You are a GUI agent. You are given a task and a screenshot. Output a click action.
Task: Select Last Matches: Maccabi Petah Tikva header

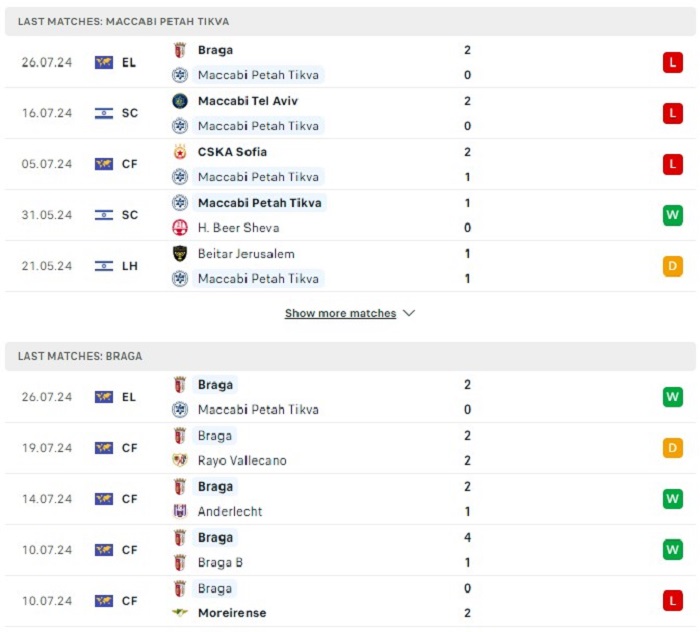click(x=350, y=21)
